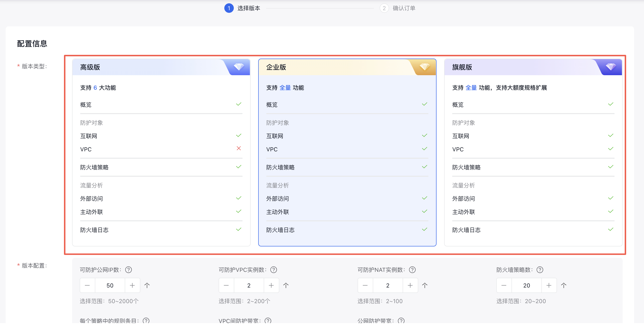Click up arrow next to firewall policy count
This screenshot has height=324, width=644.
[x=563, y=285]
